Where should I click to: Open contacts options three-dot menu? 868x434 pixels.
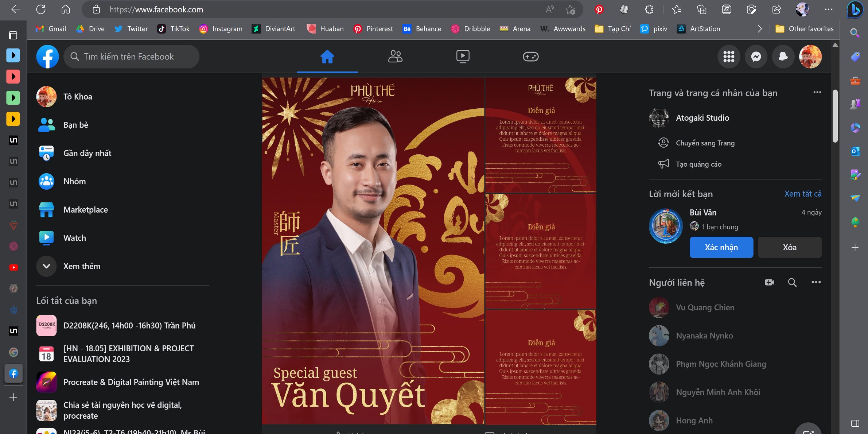[816, 282]
